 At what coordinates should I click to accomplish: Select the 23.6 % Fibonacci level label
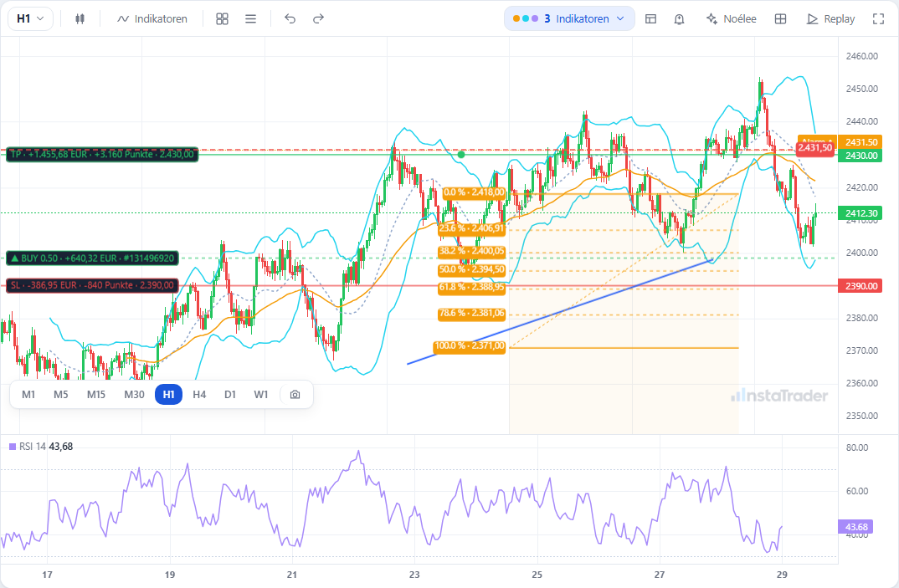[471, 228]
